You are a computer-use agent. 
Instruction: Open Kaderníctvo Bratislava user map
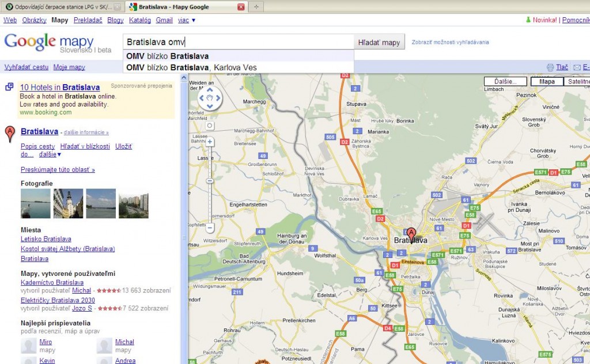point(52,282)
